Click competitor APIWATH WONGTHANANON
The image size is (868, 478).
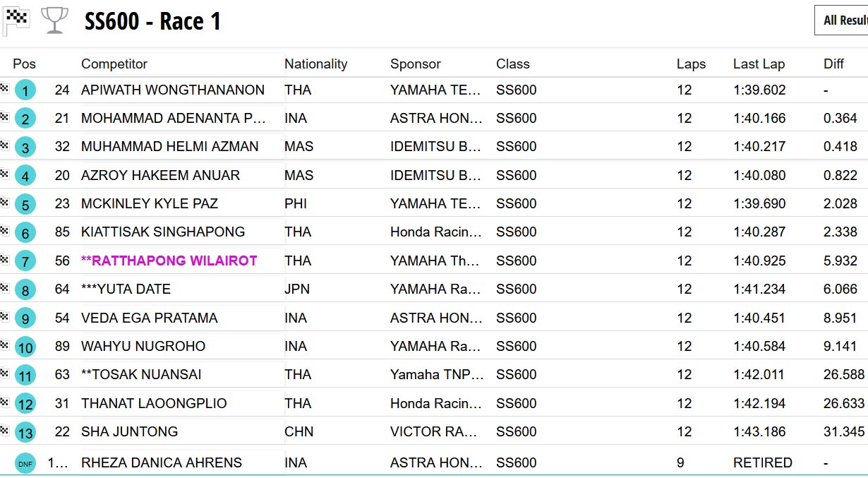(x=173, y=90)
